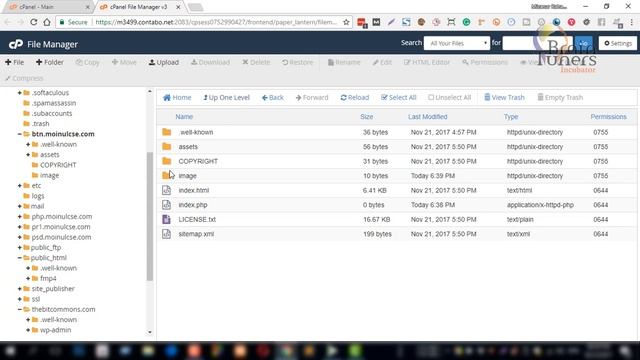
Task: Sort files by the Last Modified column header
Action: [x=427, y=117]
